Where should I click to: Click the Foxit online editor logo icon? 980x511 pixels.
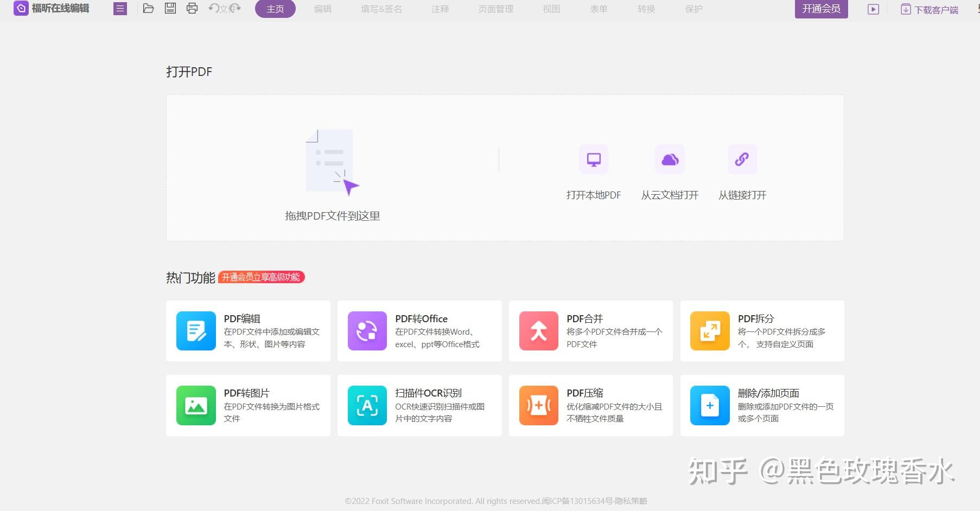coord(21,9)
